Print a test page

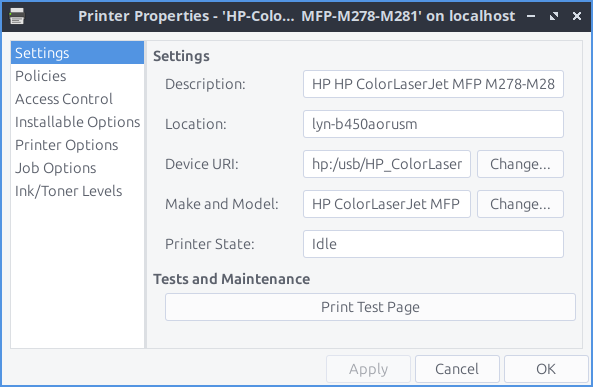click(x=370, y=307)
